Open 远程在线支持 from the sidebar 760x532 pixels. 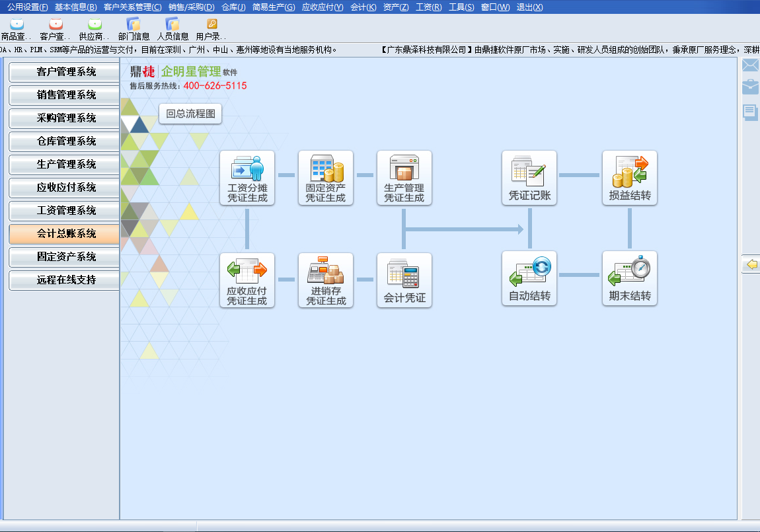pos(65,280)
